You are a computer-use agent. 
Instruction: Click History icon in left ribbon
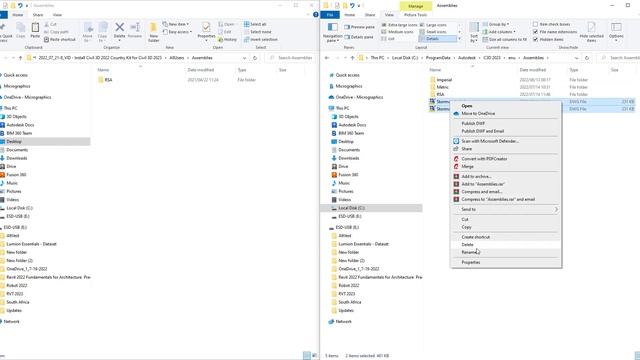pyautogui.click(x=227, y=40)
